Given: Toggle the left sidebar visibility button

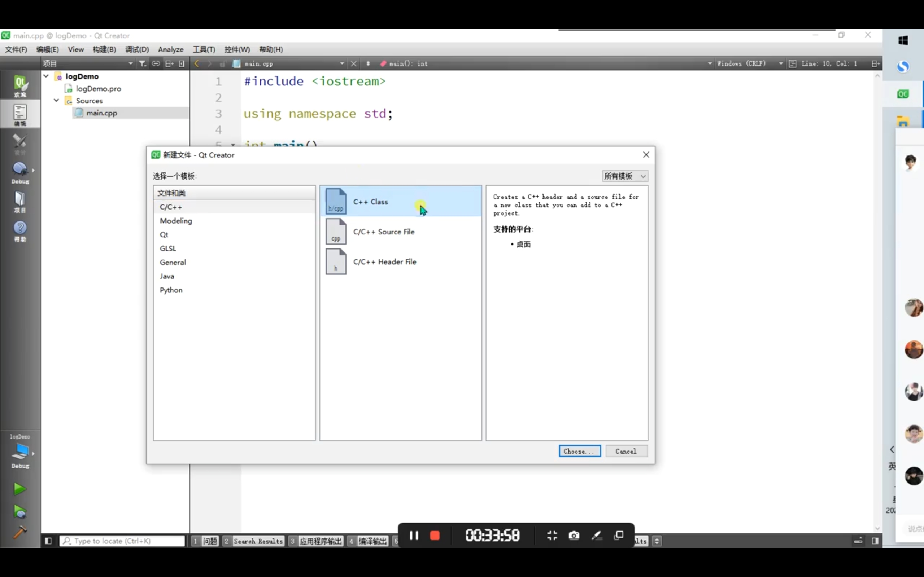Looking at the screenshot, I should point(48,541).
